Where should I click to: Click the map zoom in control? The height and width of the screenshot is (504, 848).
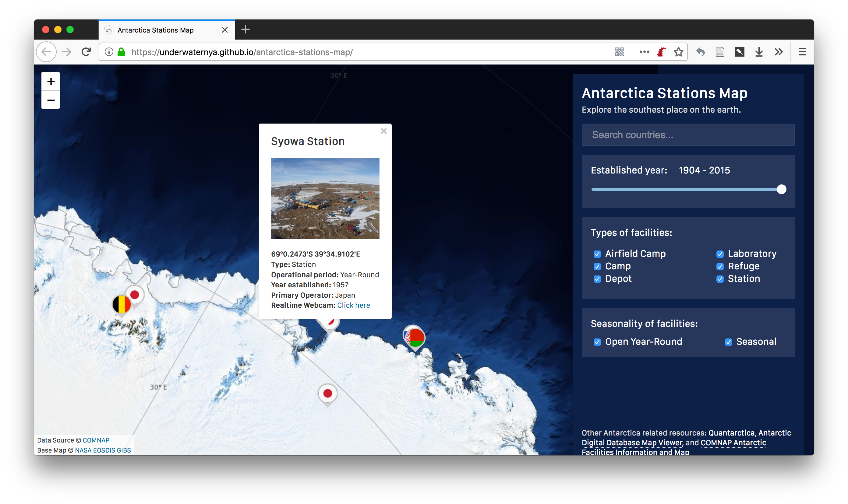pyautogui.click(x=50, y=81)
